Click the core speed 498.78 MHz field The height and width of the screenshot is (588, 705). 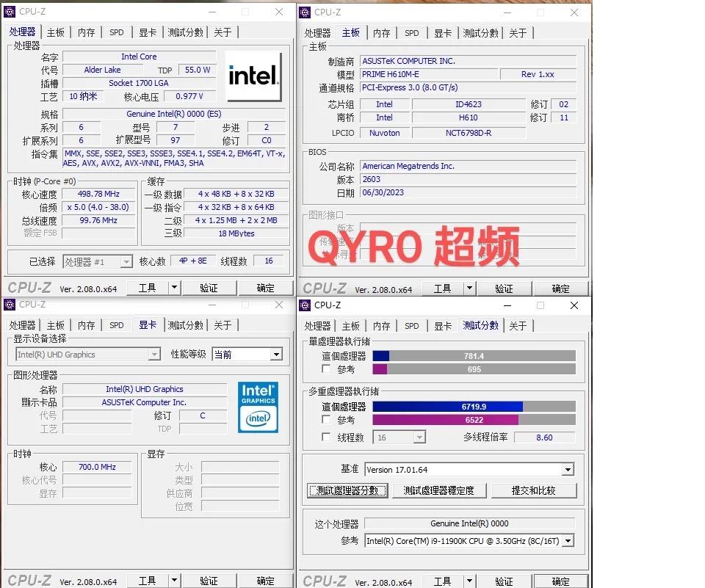point(98,195)
